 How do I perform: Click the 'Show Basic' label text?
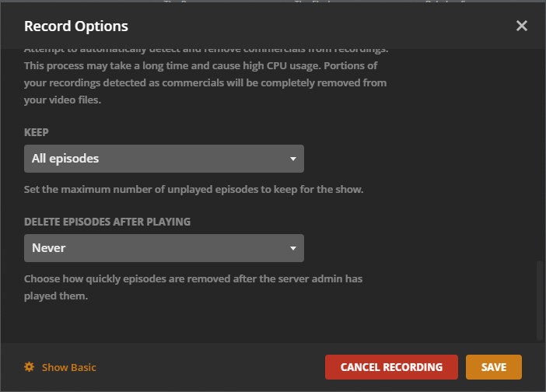69,367
